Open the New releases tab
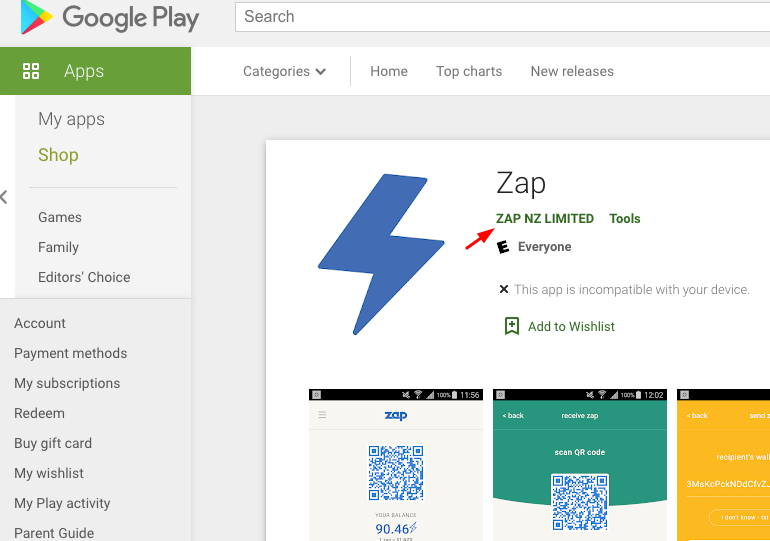770x541 pixels. 572,72
